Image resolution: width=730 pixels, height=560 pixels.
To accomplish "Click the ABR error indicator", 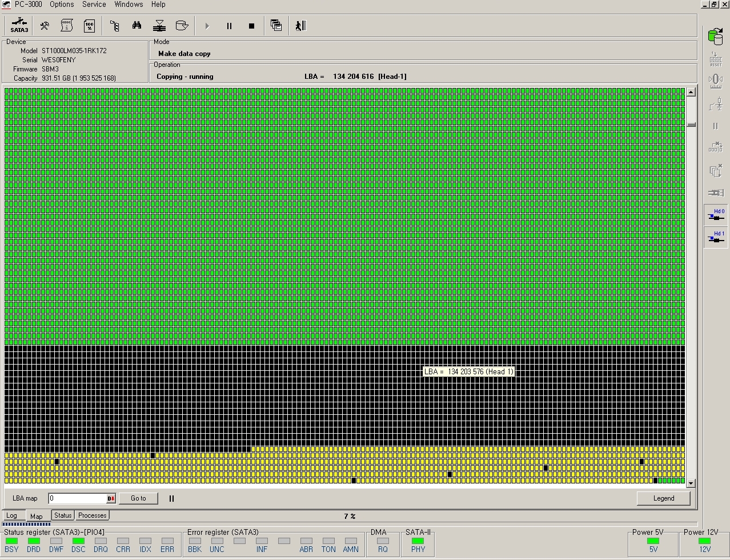I will (x=306, y=541).
